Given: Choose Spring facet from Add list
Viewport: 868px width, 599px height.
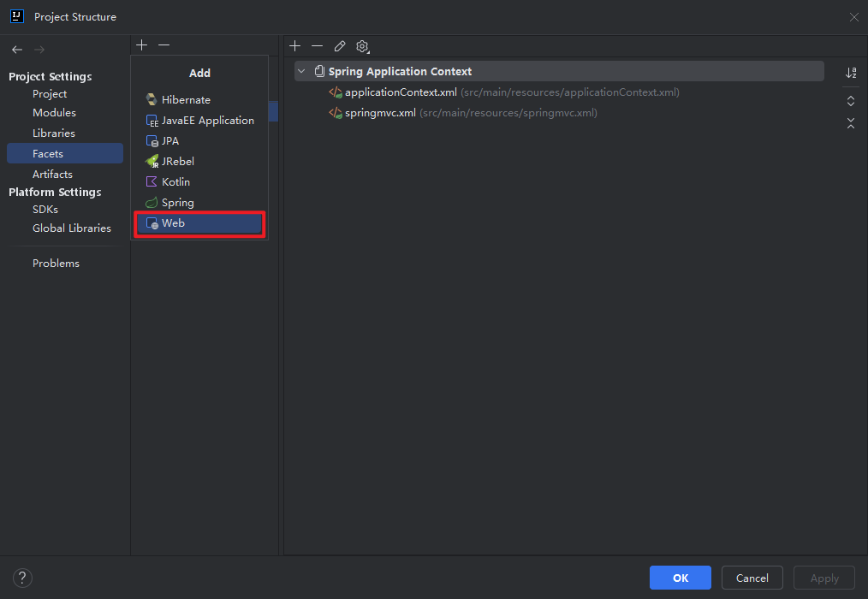Looking at the screenshot, I should click(199, 203).
